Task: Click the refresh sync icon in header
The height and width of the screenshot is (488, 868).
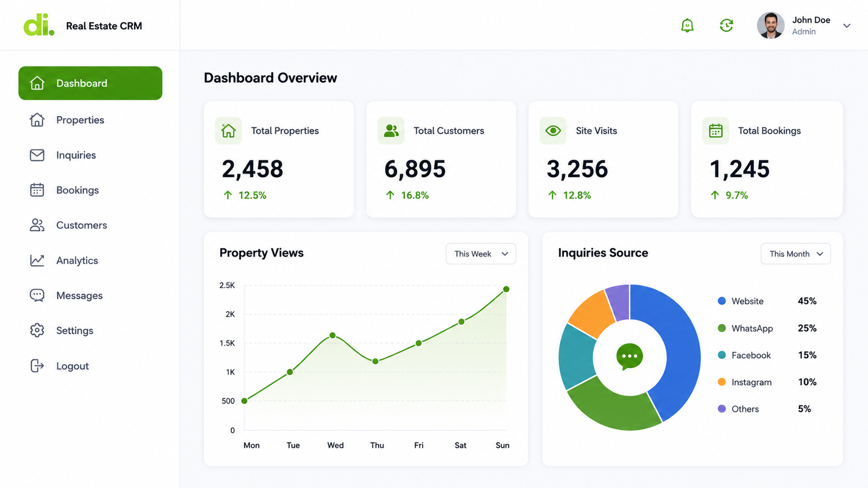Action: [726, 25]
